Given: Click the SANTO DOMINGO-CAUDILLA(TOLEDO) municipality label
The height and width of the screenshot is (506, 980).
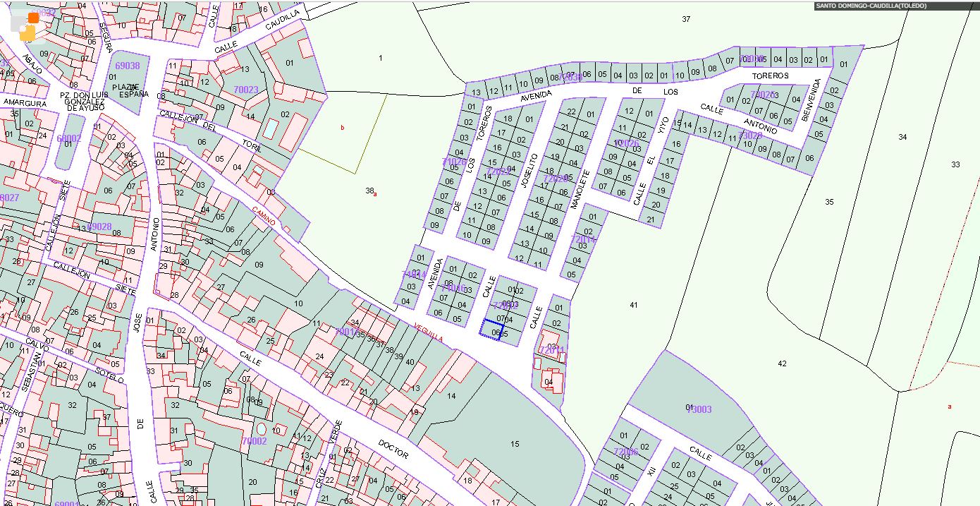Looking at the screenshot, I should click(x=870, y=6).
